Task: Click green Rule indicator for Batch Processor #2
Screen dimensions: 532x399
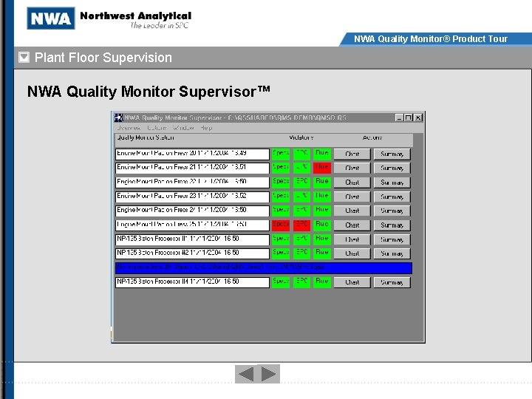Action: click(x=322, y=253)
